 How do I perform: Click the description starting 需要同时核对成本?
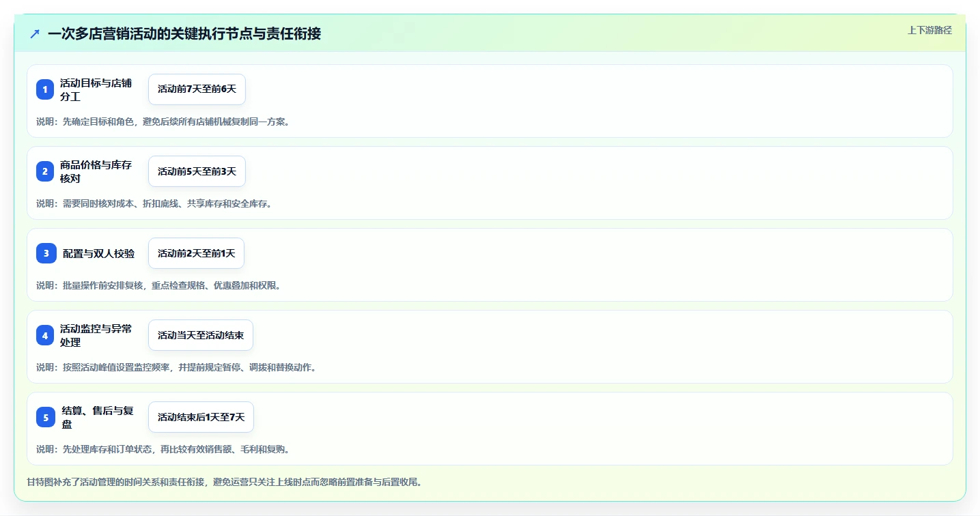pos(154,203)
